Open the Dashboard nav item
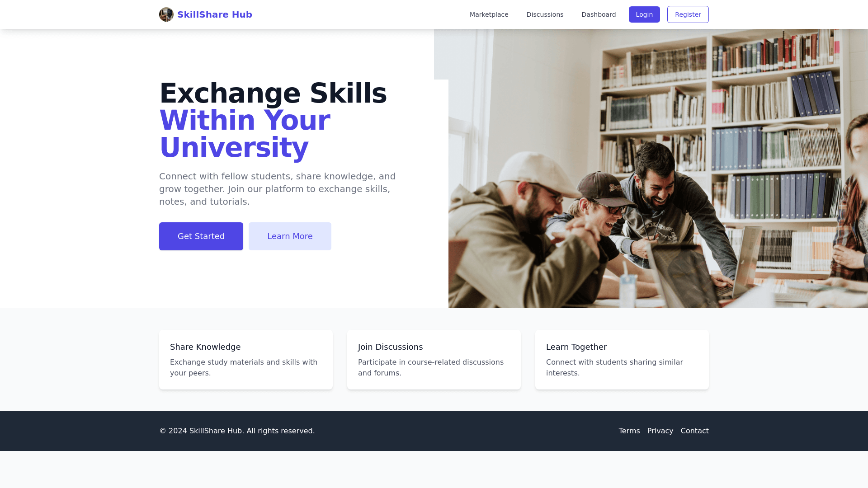This screenshot has width=868, height=488. [599, 14]
